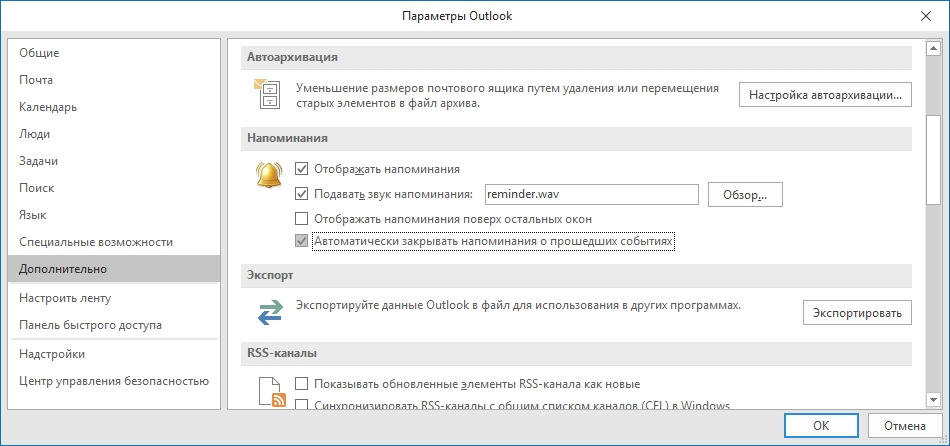Click the Экспортировать button
Screen dimensions: 950x446
[857, 313]
